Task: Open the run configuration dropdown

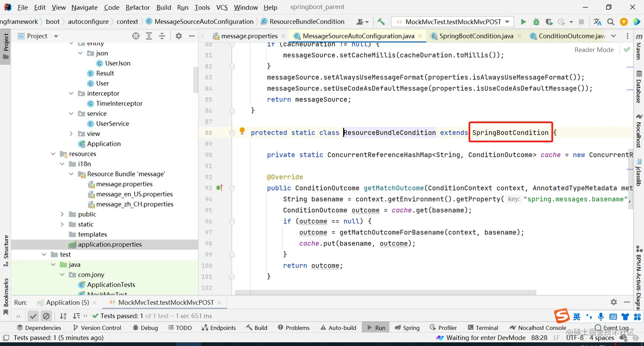Action: [453, 22]
